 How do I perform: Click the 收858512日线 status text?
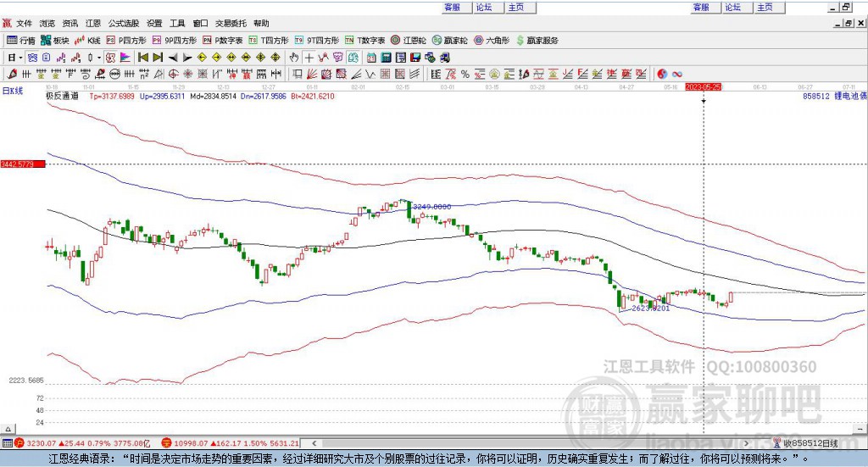pyautogui.click(x=810, y=443)
